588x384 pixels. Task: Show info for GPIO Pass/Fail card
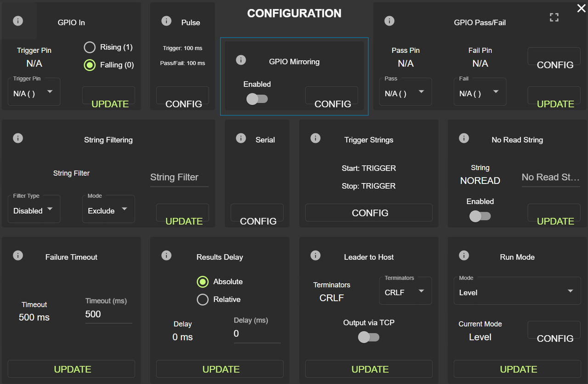pos(389,21)
